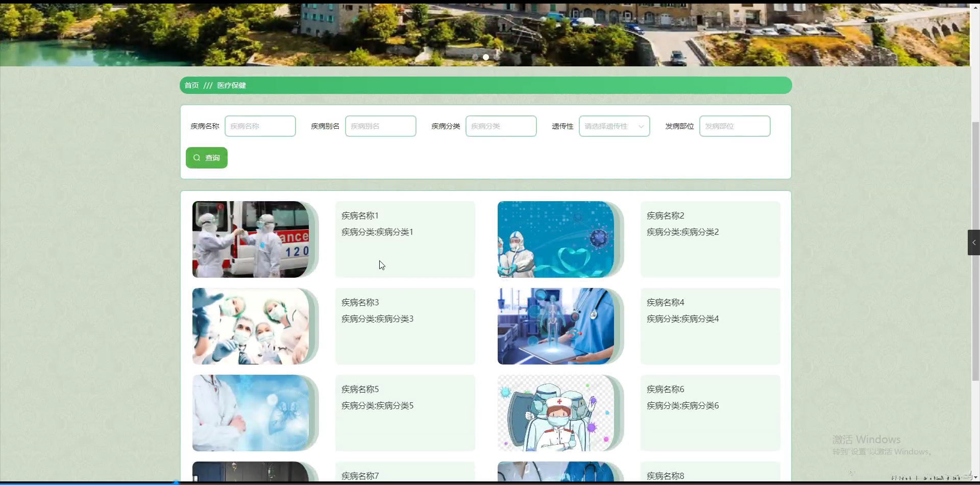The height and width of the screenshot is (485, 980).
Task: Click the 疾病名称1 card title
Action: (360, 215)
